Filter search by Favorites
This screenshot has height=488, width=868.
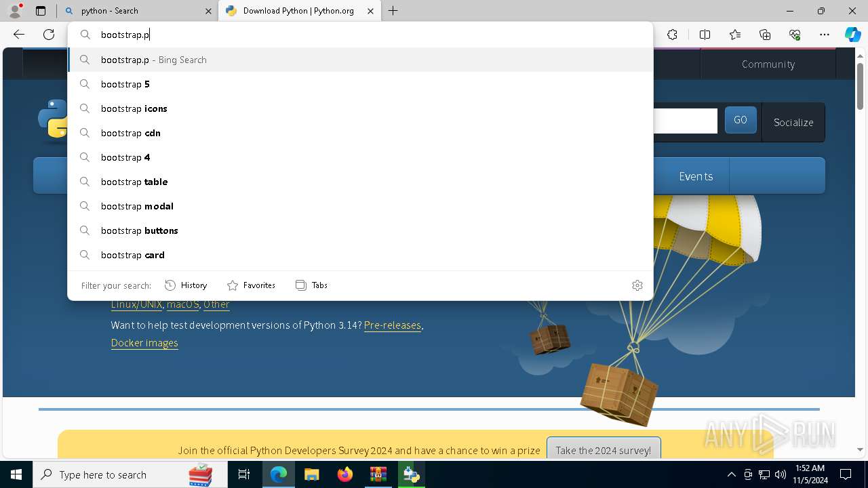tap(252, 285)
